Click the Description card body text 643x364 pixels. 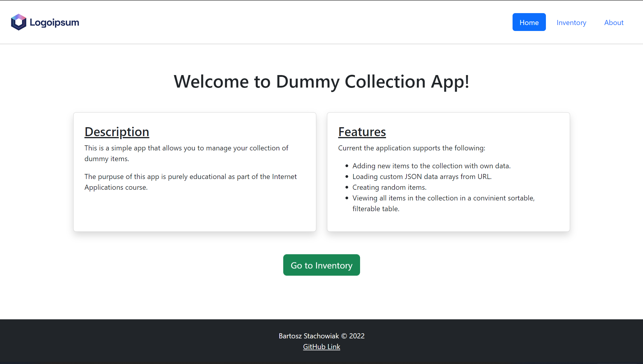tap(186, 153)
